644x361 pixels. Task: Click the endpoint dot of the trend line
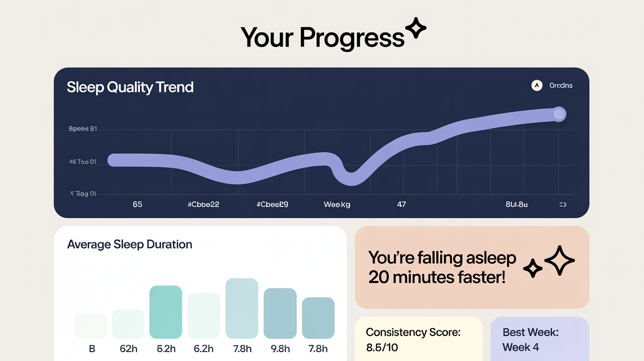click(x=559, y=115)
